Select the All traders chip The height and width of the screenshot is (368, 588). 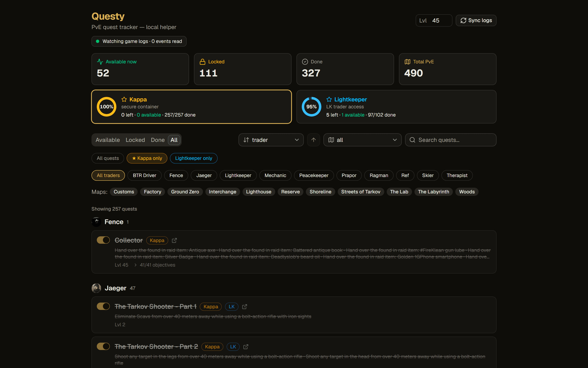108,175
